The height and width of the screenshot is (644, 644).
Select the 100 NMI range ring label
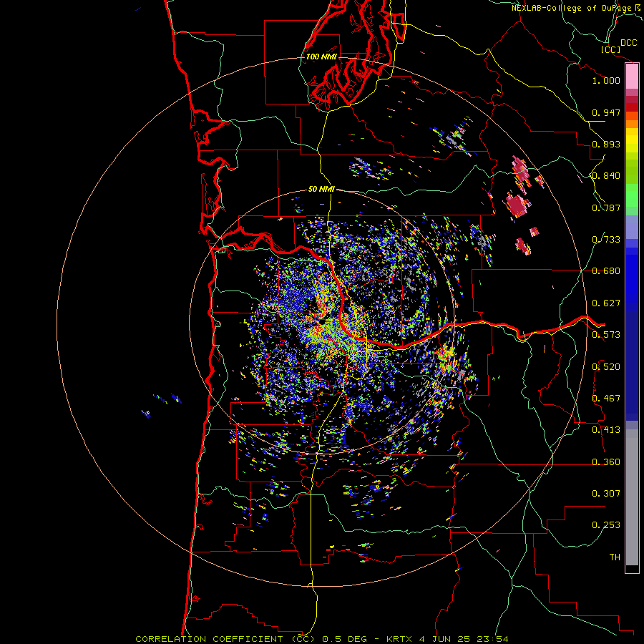[321, 57]
